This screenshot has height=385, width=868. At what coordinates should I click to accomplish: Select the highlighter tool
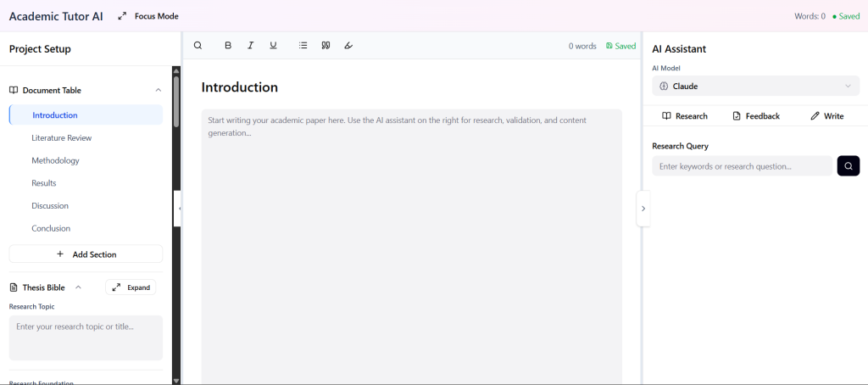tap(348, 46)
